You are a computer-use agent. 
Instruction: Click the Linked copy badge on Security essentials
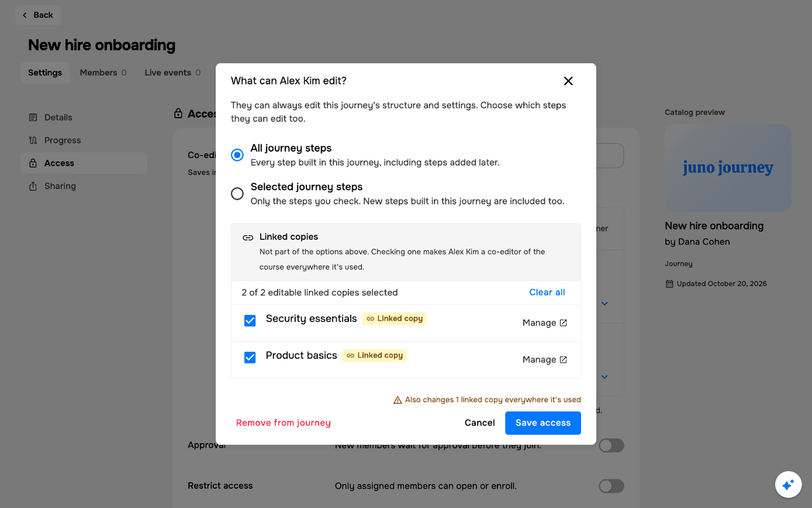[395, 319]
